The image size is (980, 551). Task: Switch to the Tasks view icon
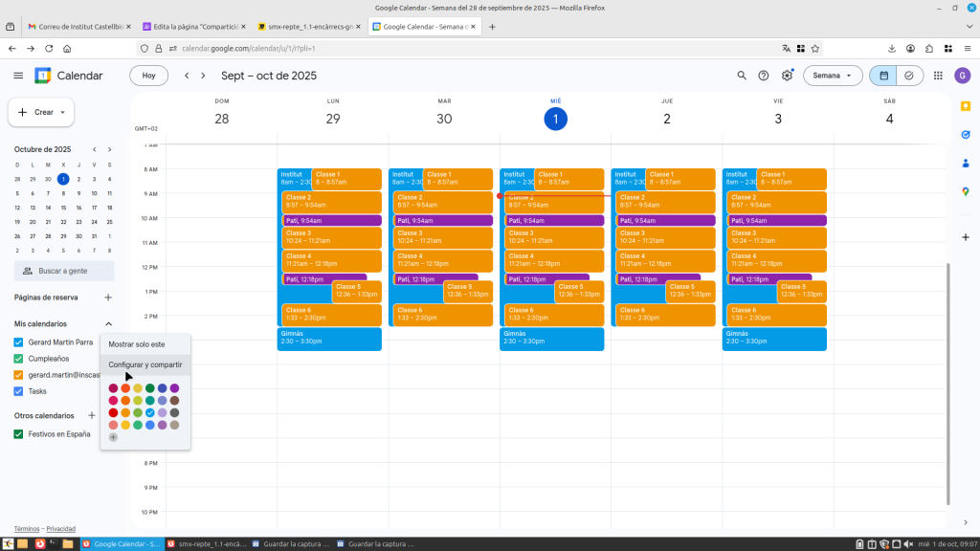908,76
